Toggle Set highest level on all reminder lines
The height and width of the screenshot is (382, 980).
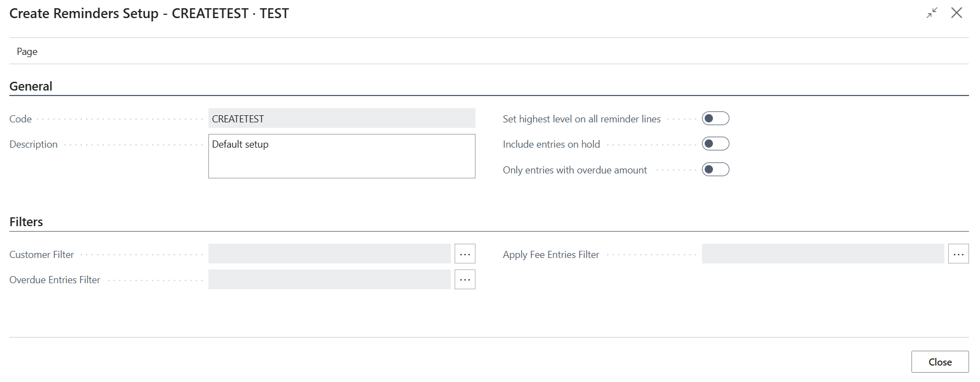tap(715, 119)
